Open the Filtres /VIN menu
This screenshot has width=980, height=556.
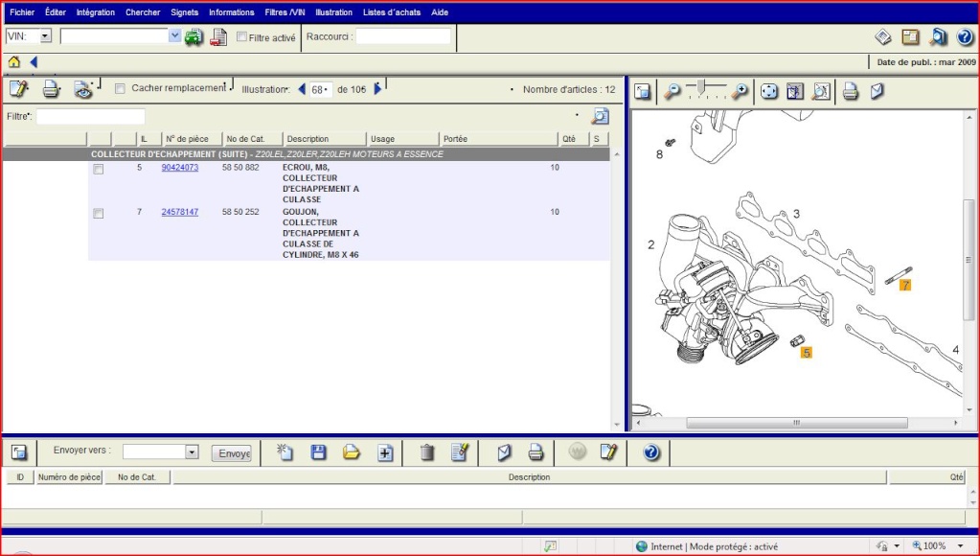pos(285,12)
